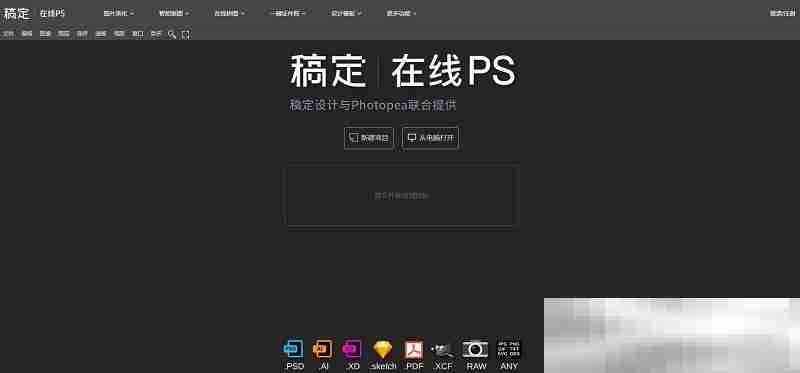The width and height of the screenshot is (800, 373).
Task: Open the ANY formats icon
Action: pos(509,349)
